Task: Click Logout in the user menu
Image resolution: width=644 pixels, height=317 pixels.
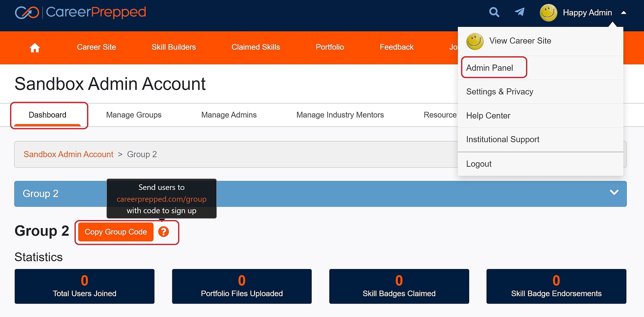Action: (540, 164)
